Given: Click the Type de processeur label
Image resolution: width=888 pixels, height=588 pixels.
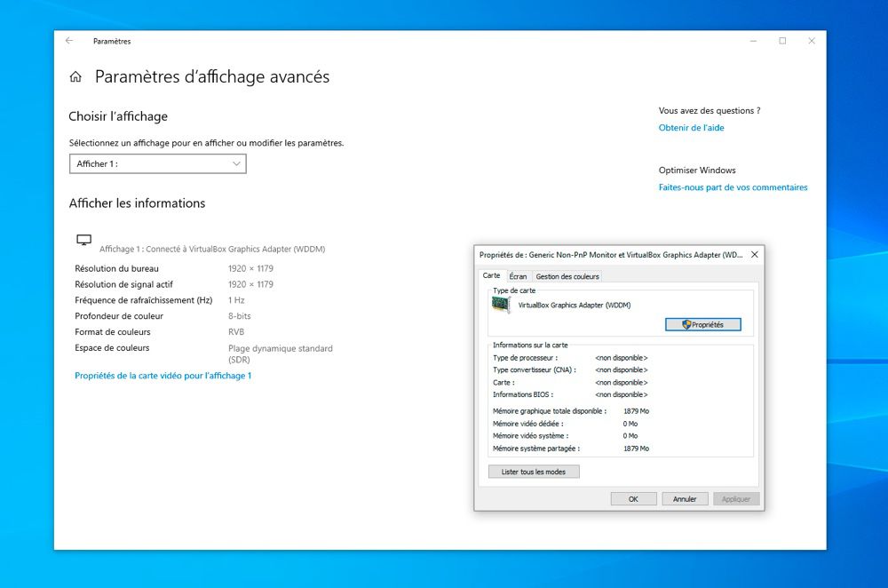Looking at the screenshot, I should (x=525, y=358).
